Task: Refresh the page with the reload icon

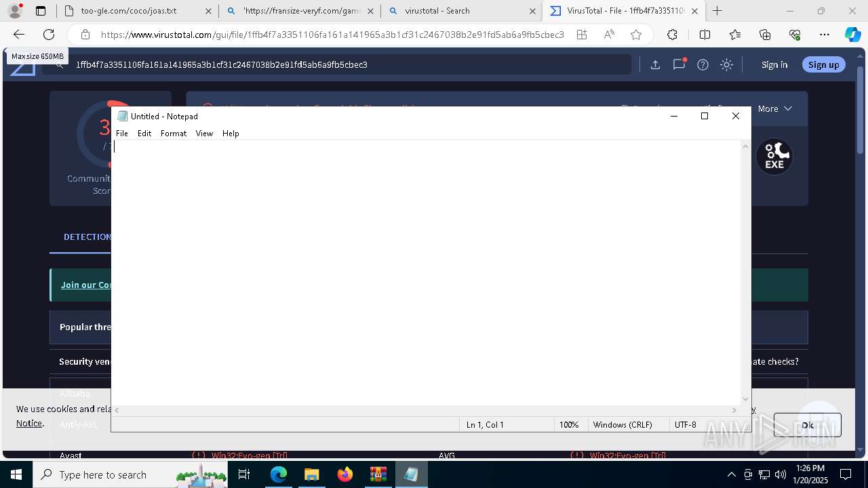Action: coord(49,35)
